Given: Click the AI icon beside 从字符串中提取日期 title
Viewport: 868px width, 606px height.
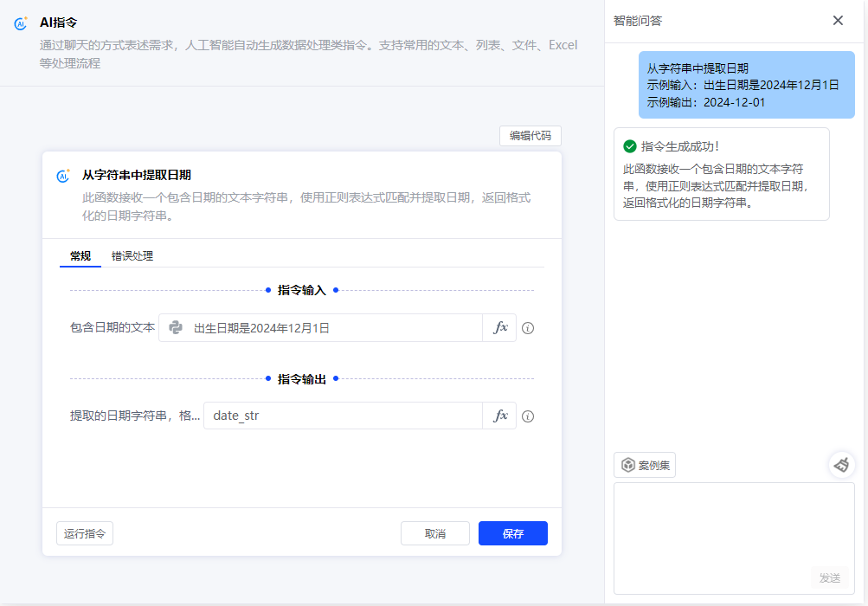Looking at the screenshot, I should pos(63,176).
